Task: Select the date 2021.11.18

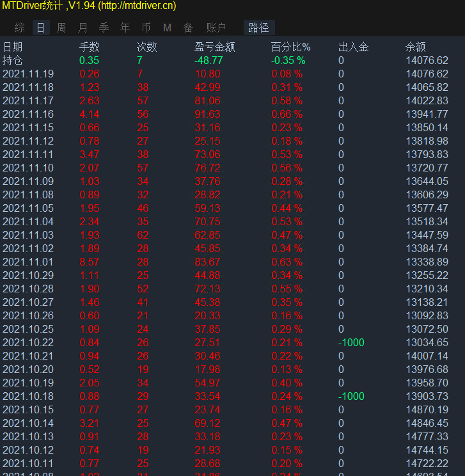Action: point(28,88)
